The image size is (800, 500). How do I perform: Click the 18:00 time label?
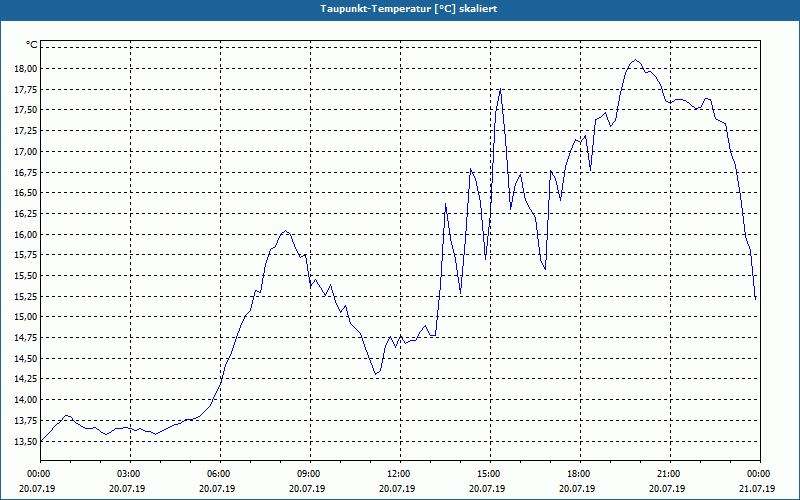click(580, 474)
